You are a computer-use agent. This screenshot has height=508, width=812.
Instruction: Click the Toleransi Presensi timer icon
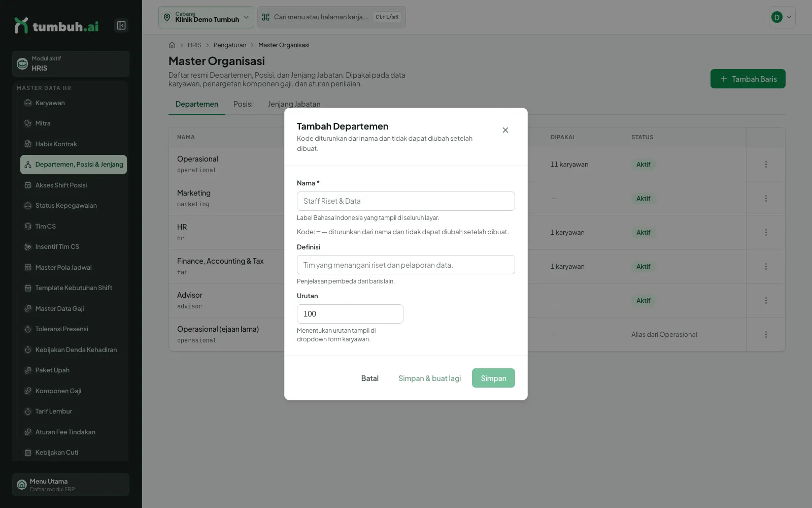(x=28, y=329)
